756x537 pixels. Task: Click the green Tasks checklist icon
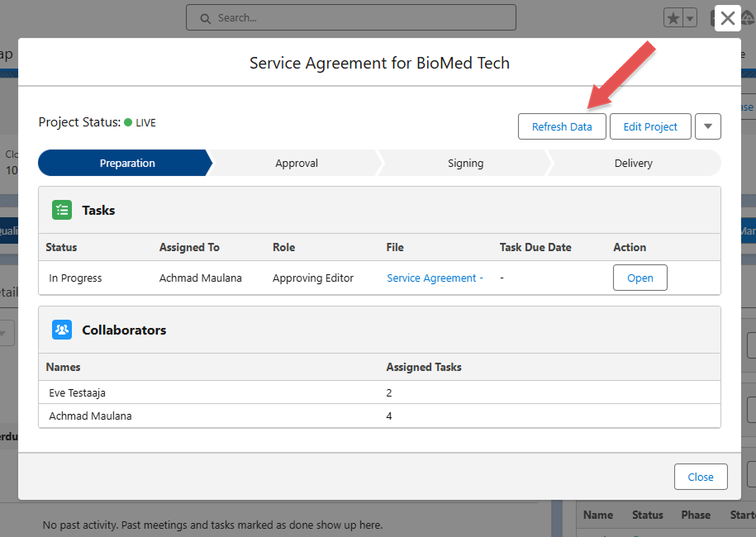coord(62,211)
